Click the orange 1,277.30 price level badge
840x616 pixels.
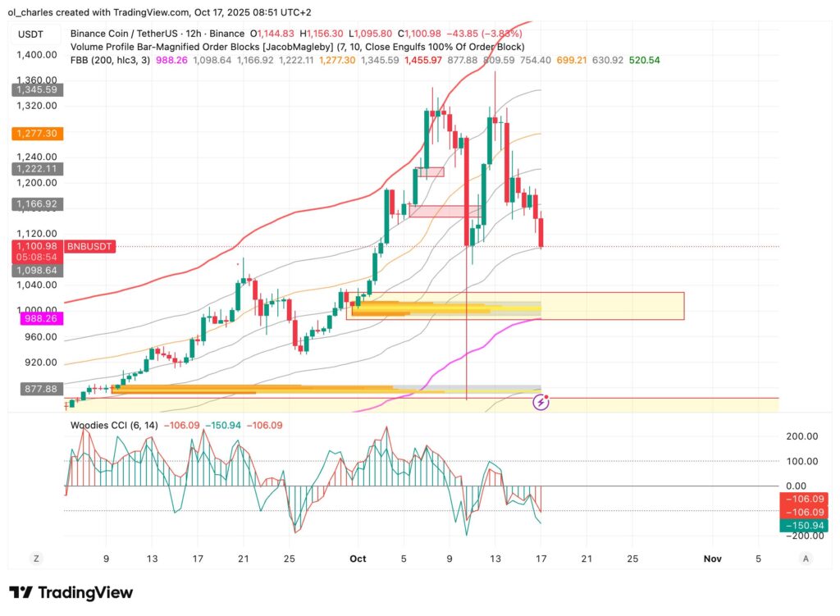(36, 132)
